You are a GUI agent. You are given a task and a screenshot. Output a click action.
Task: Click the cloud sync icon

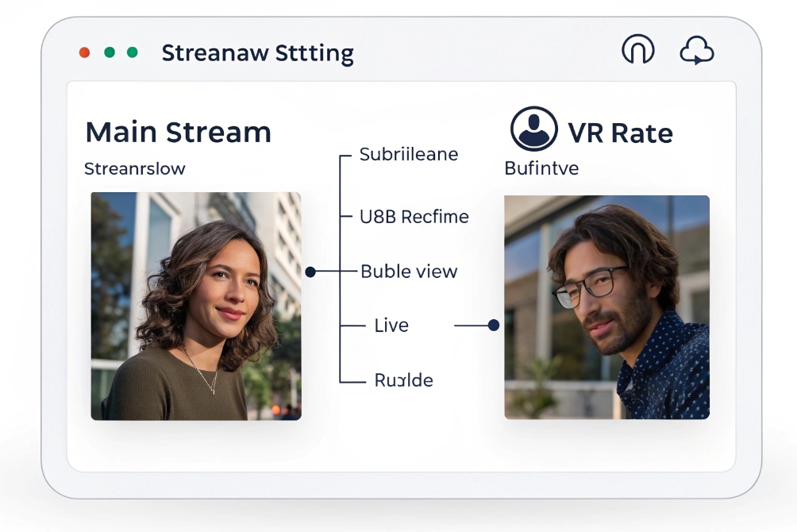697,50
